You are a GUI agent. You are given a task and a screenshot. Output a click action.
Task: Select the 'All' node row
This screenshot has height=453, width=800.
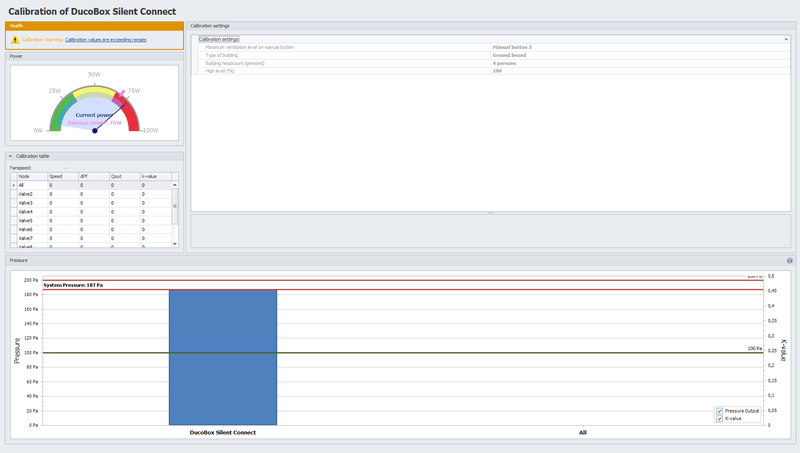(x=91, y=185)
